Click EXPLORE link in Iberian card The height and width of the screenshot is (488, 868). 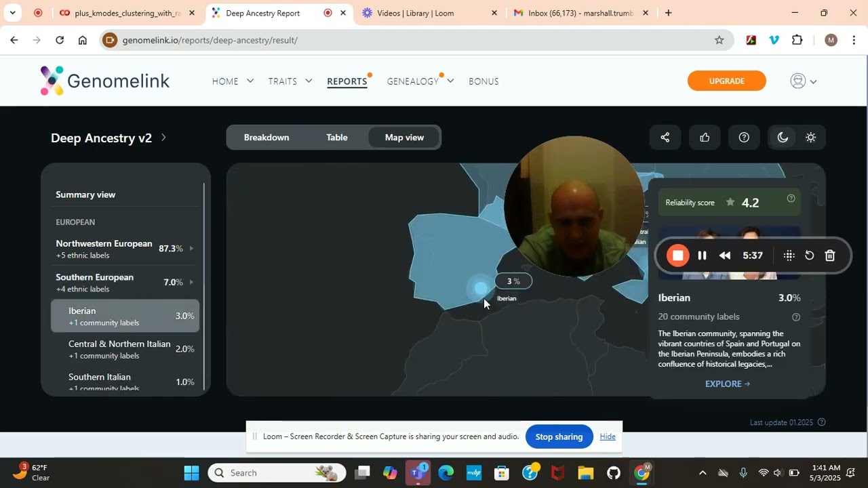(x=727, y=384)
